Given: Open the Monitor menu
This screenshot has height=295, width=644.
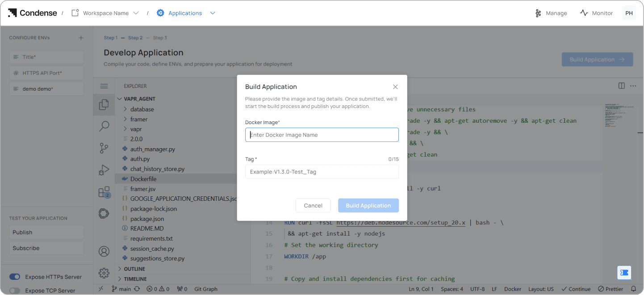Looking at the screenshot, I should tap(596, 13).
